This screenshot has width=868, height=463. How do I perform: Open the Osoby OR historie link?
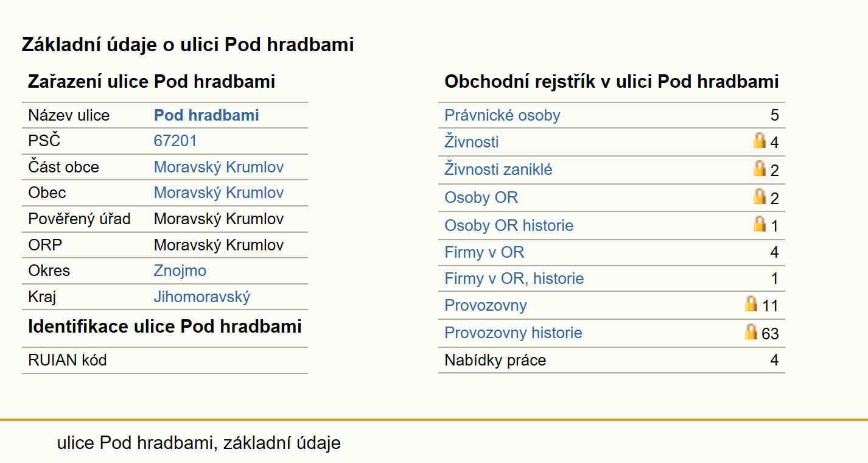509,225
